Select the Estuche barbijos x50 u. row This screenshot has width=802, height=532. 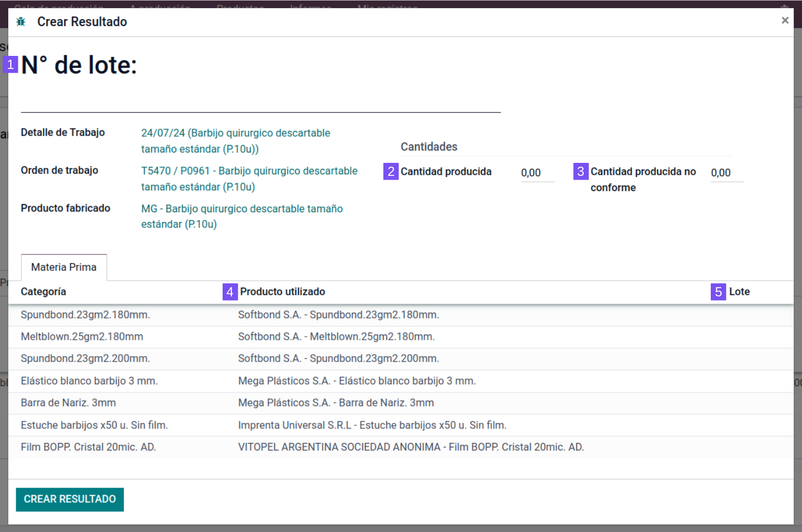(94, 425)
